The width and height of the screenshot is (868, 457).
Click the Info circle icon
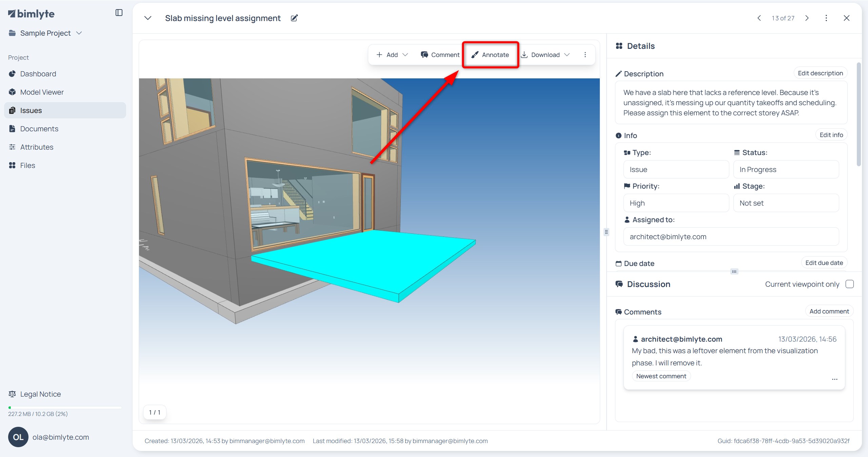tap(619, 136)
